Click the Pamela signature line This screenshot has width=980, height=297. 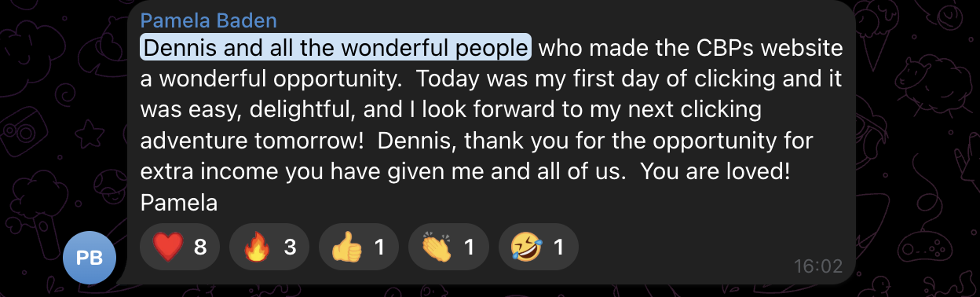click(179, 203)
